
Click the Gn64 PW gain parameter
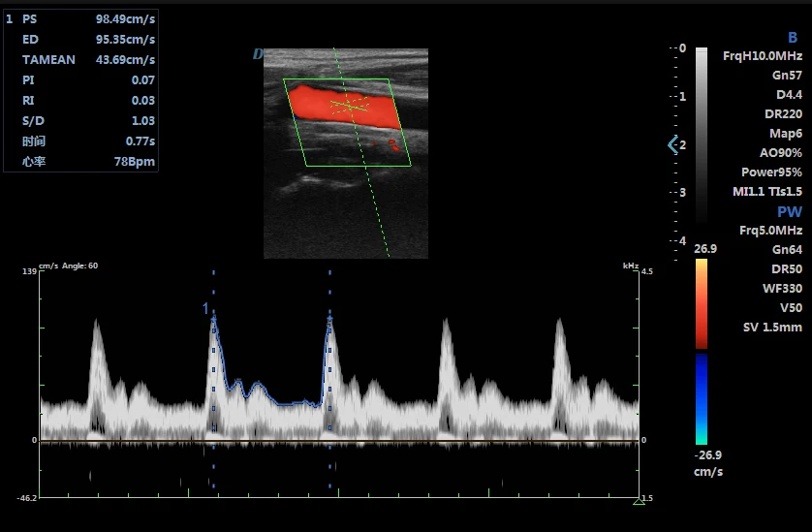point(787,250)
